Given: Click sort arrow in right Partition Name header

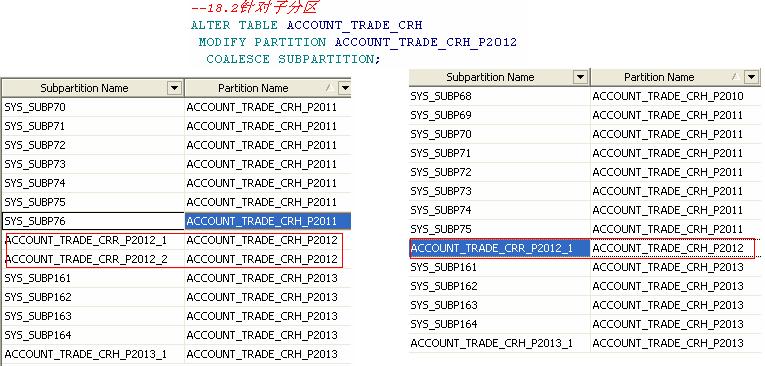Looking at the screenshot, I should coord(735,77).
